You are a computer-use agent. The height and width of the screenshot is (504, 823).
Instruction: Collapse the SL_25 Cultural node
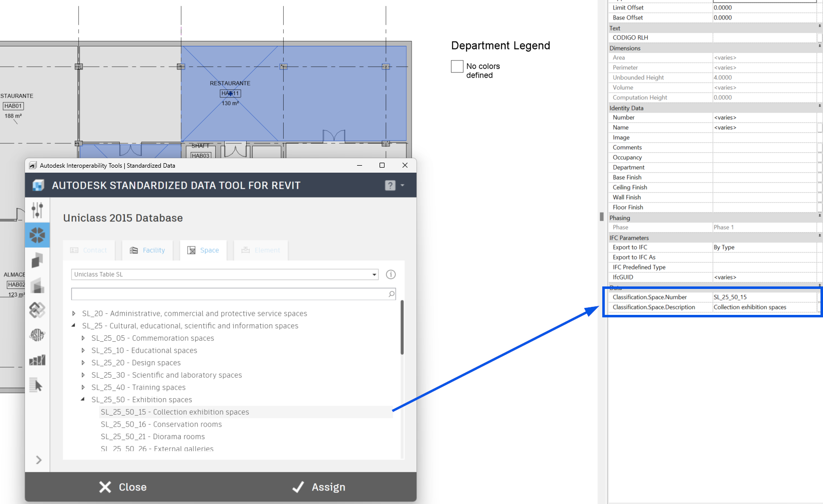tap(74, 326)
